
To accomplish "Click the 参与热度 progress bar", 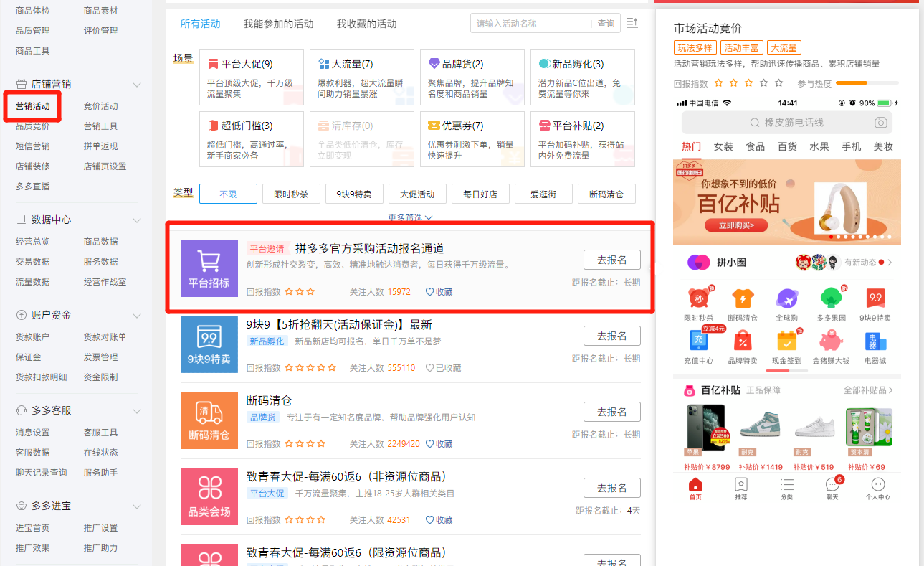I will (867, 83).
